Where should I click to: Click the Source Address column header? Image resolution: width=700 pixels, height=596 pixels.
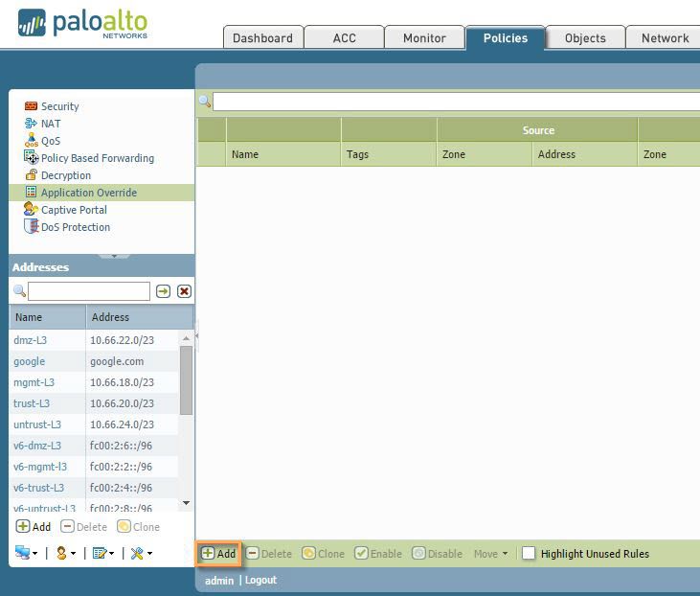click(x=585, y=154)
